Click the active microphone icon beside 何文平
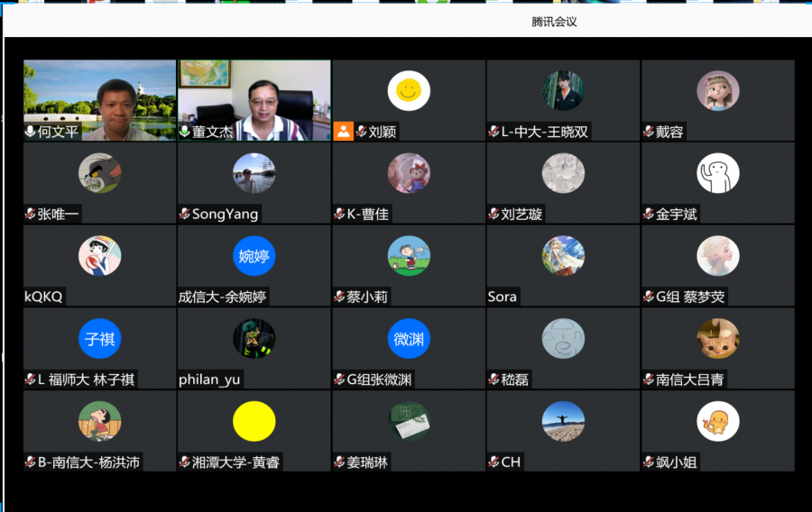Viewport: 812px width, 512px height. pos(30,132)
